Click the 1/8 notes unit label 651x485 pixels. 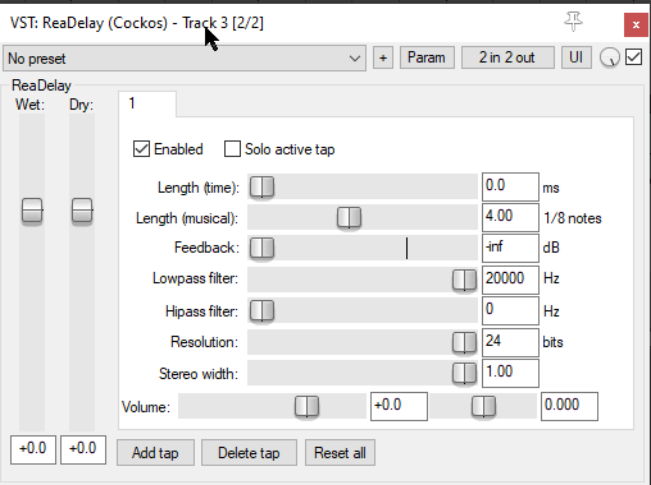573,218
